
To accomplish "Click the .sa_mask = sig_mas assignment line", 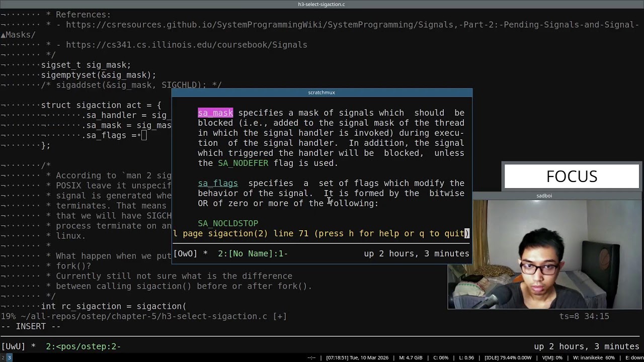I will [126, 125].
